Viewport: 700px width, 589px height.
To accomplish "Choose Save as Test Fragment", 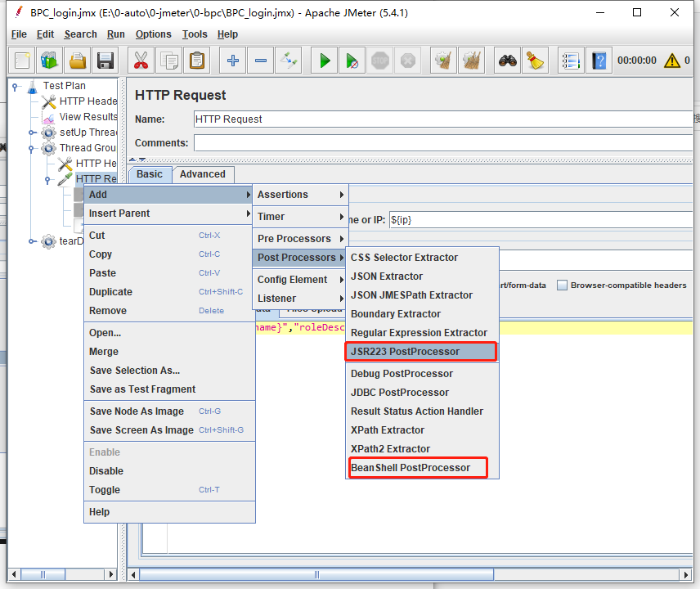I will [x=169, y=389].
